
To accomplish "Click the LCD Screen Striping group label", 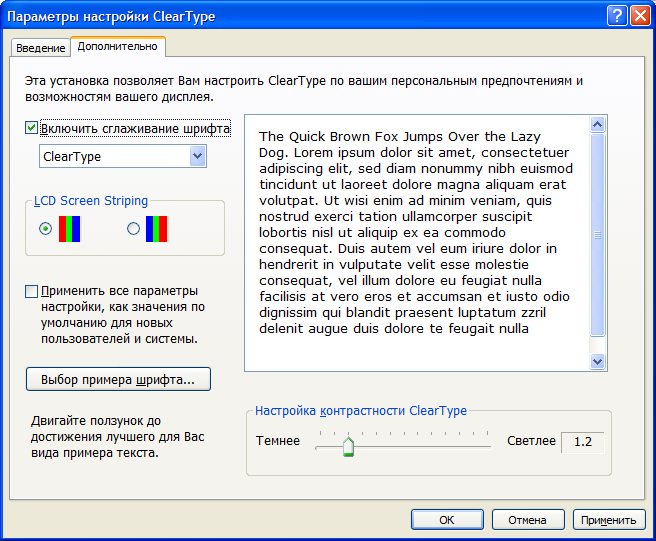I will 91,201.
